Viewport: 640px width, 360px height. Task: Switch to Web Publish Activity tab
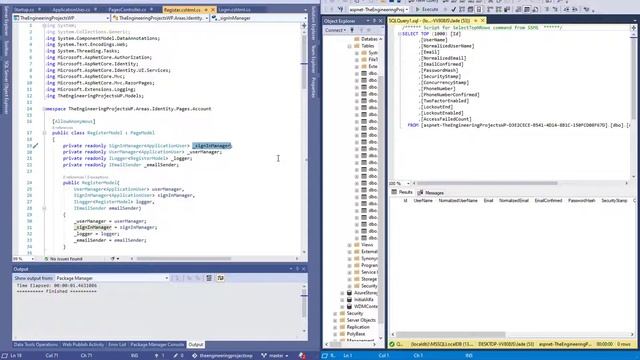pyautogui.click(x=83, y=345)
